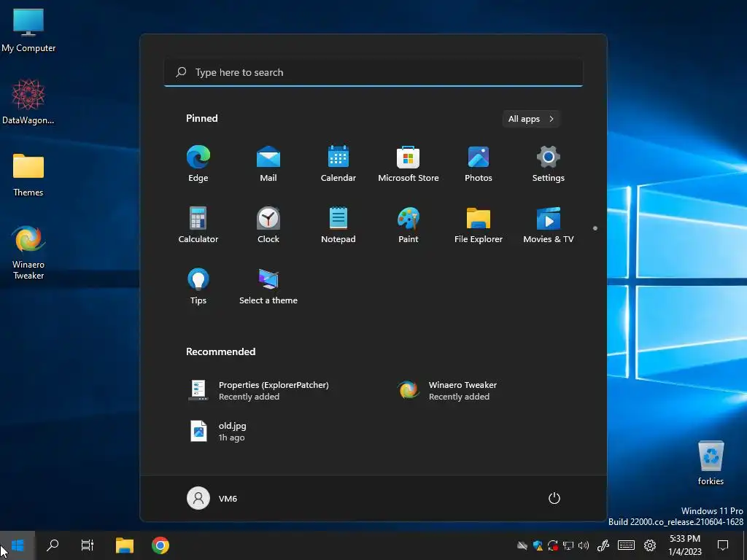Open the notification center icon

pyautogui.click(x=723, y=545)
